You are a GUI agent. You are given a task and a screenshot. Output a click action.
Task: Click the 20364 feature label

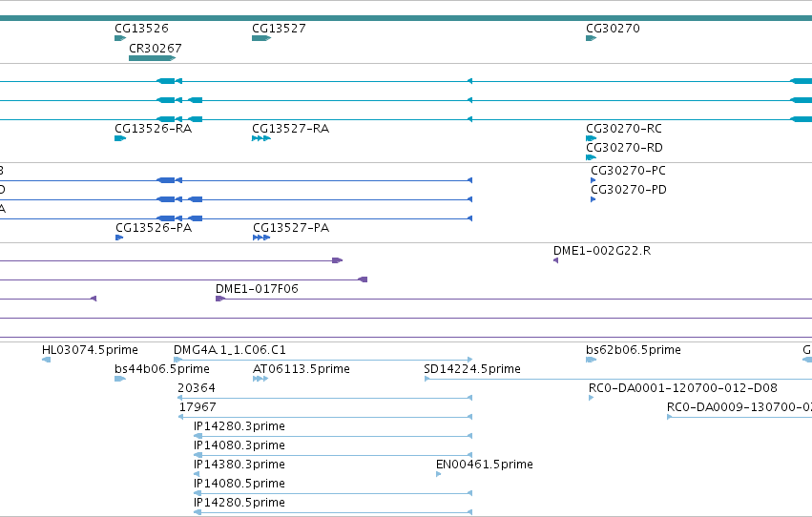[197, 388]
